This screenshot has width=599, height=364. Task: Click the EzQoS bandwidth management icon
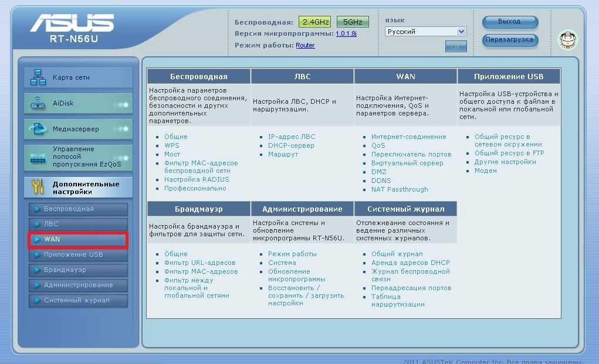click(x=38, y=158)
